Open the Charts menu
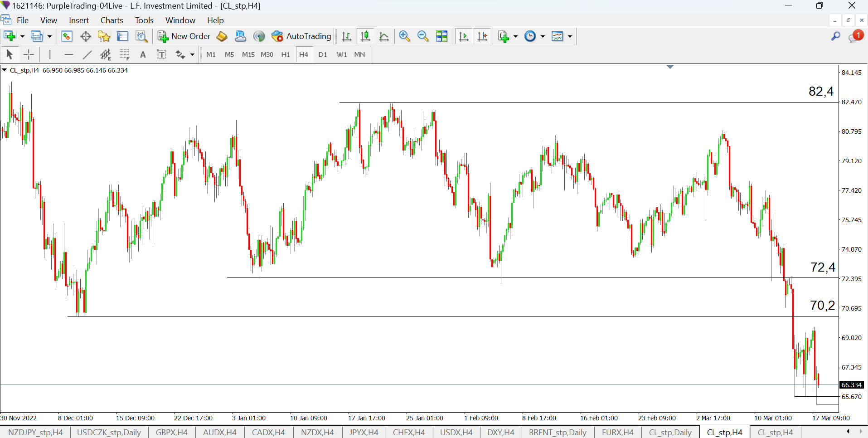 112,20
